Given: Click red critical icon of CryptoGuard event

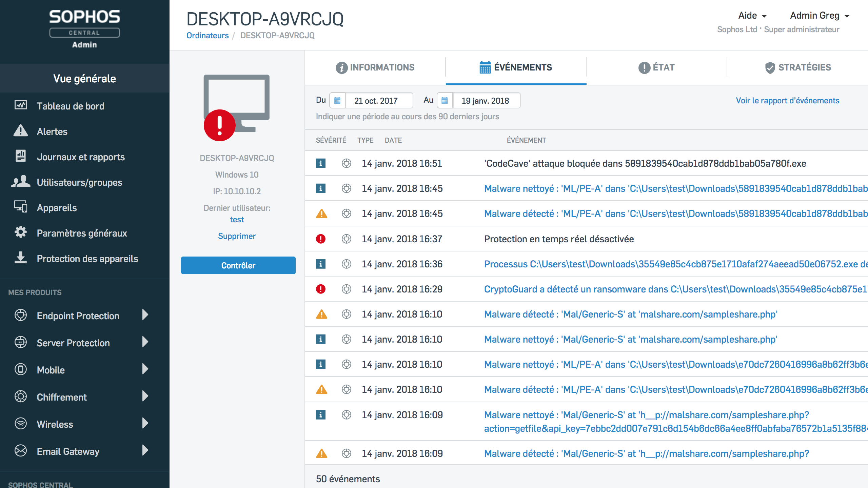Looking at the screenshot, I should (321, 289).
